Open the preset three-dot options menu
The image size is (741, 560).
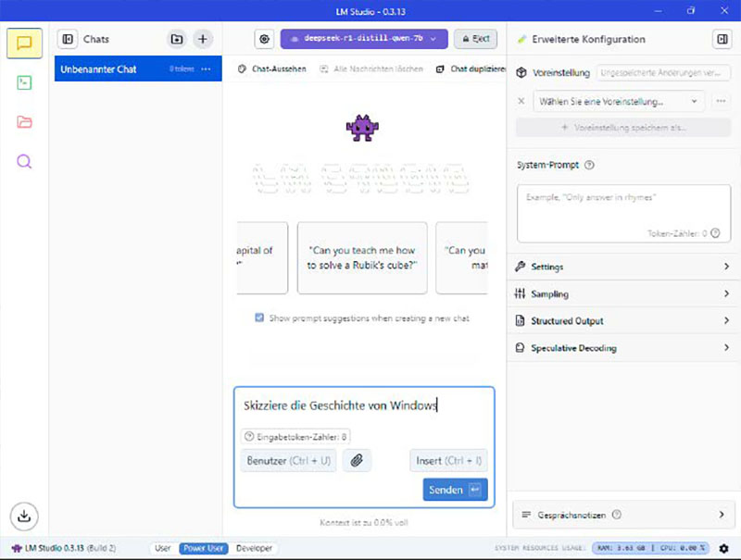coord(721,101)
